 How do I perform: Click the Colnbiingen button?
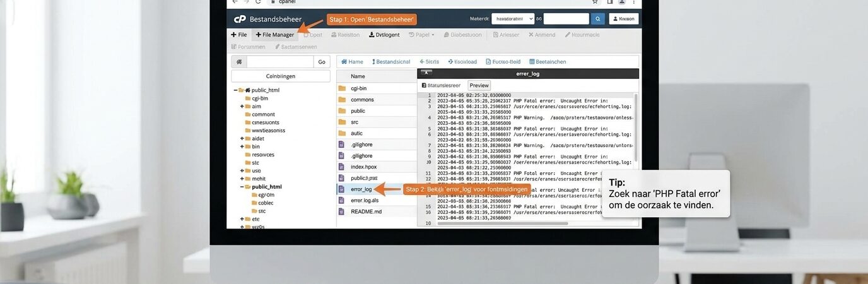coord(281,76)
